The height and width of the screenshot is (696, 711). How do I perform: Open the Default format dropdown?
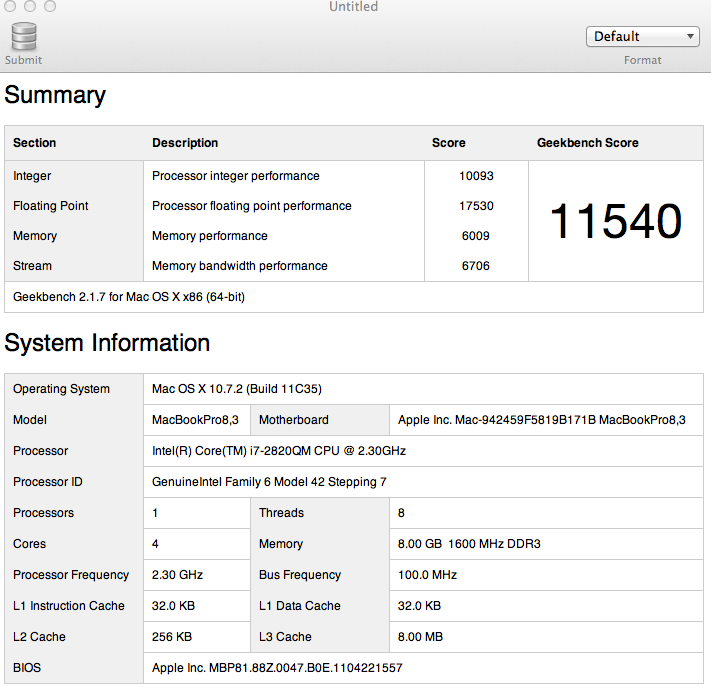click(643, 36)
